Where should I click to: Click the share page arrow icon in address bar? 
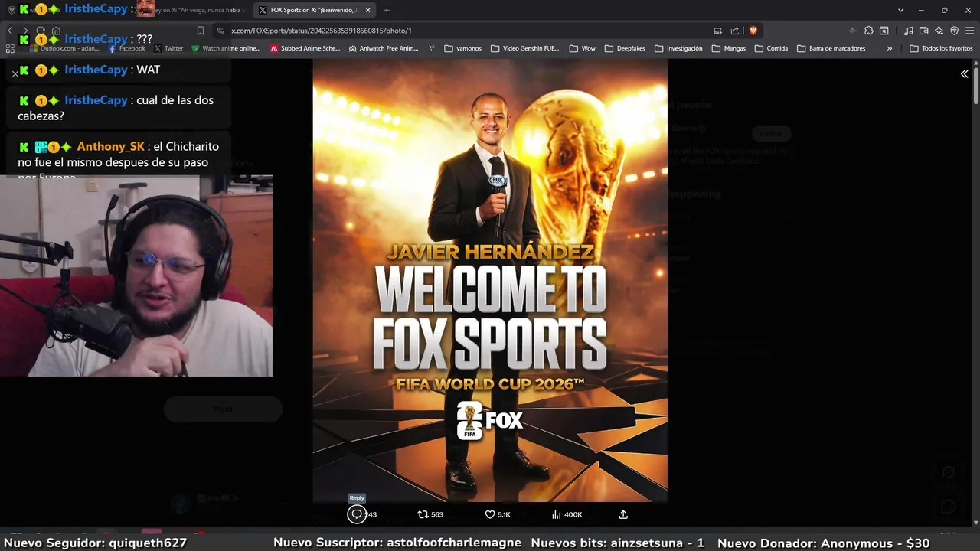[735, 31]
